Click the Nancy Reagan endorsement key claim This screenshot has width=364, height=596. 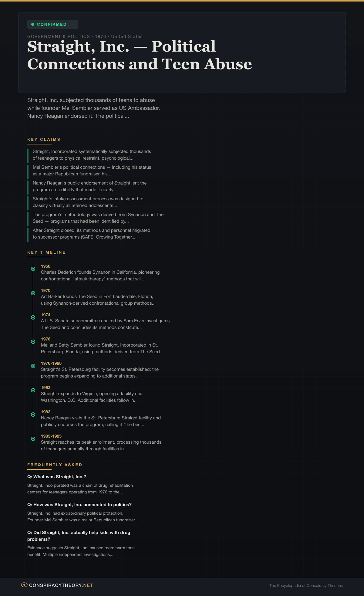(90, 186)
